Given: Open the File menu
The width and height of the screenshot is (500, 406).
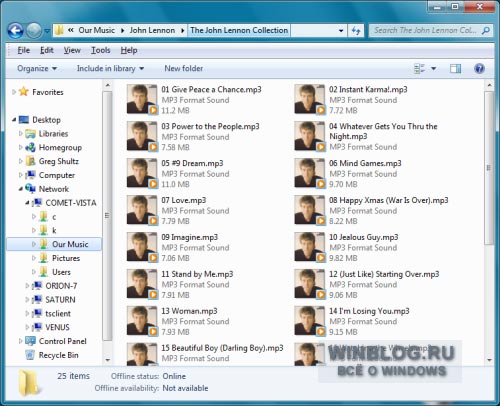Looking at the screenshot, I should coord(24,50).
